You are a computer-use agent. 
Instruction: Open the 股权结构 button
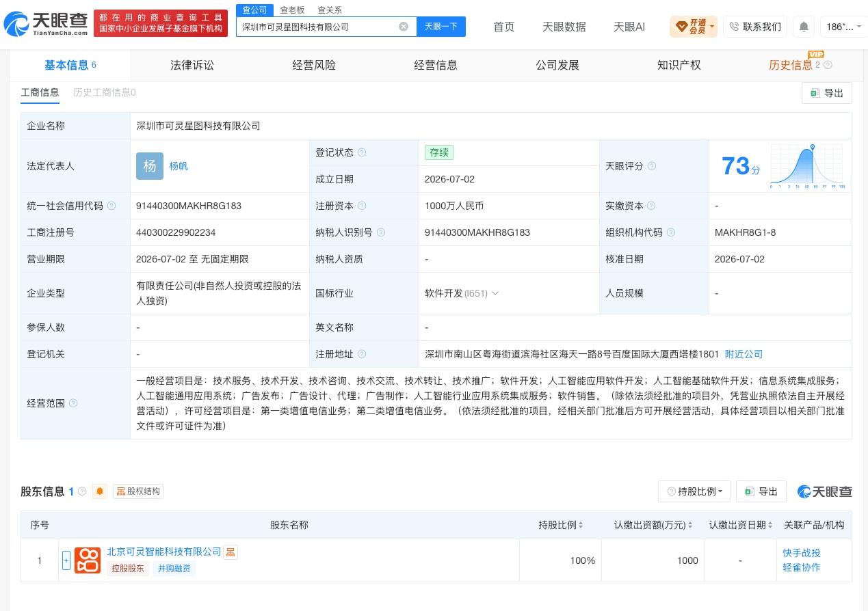coord(138,491)
